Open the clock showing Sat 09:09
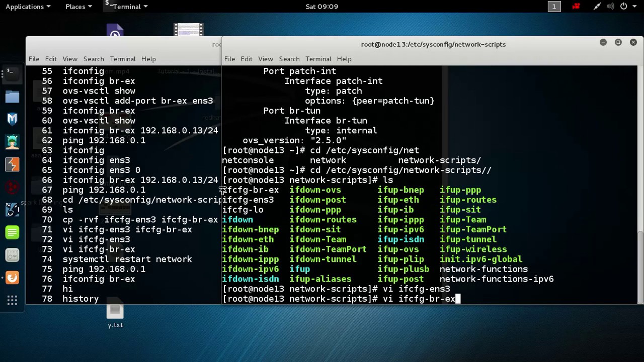644x362 pixels. pyautogui.click(x=321, y=7)
